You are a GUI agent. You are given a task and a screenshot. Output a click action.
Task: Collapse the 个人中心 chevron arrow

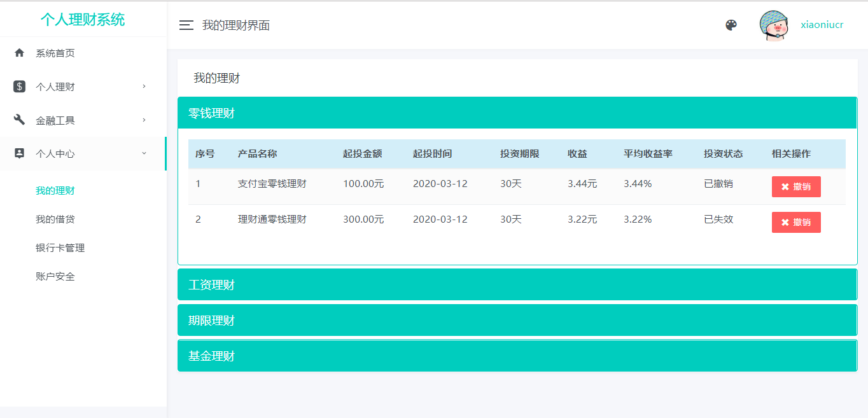[x=144, y=153]
